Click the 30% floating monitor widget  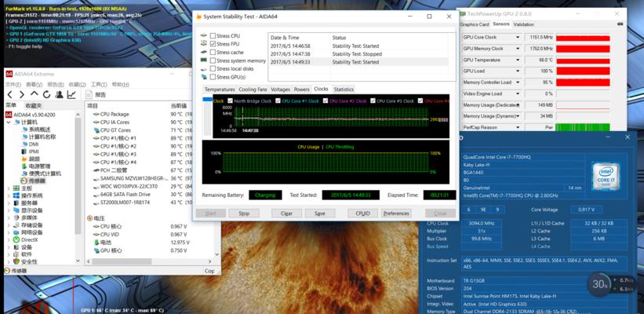pyautogui.click(x=599, y=284)
